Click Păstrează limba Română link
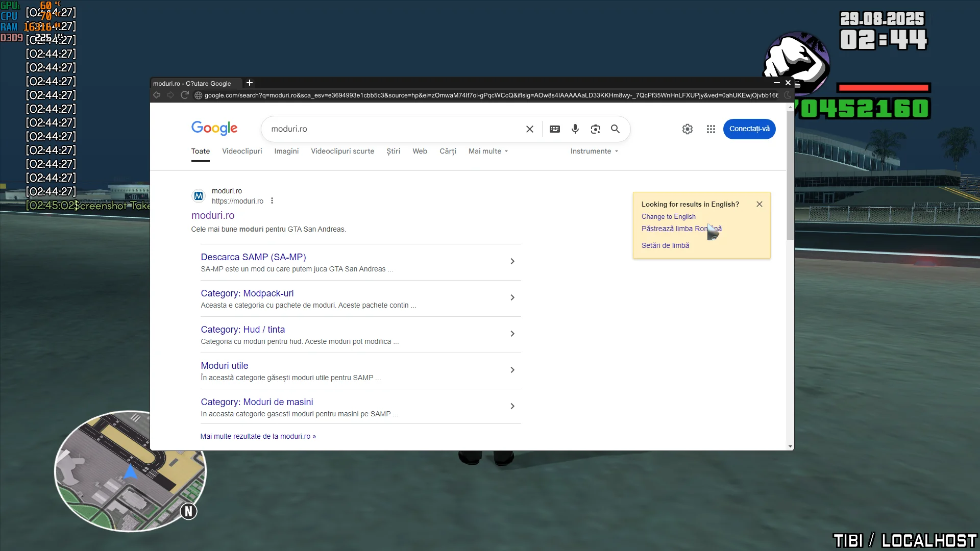980x551 pixels. [681, 229]
